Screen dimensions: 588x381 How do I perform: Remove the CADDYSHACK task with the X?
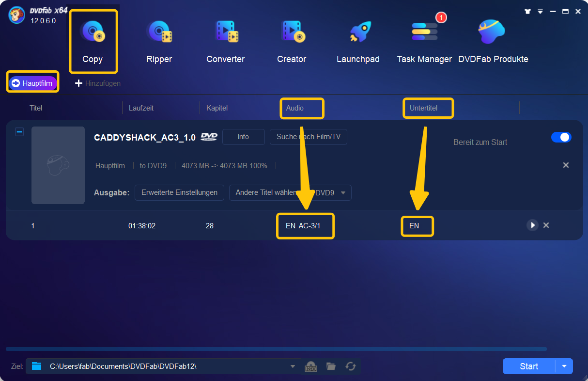[x=566, y=165]
